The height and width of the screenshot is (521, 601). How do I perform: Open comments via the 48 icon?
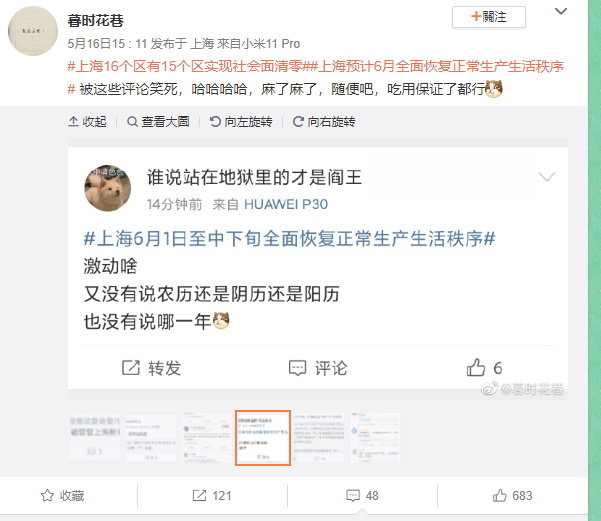click(353, 495)
